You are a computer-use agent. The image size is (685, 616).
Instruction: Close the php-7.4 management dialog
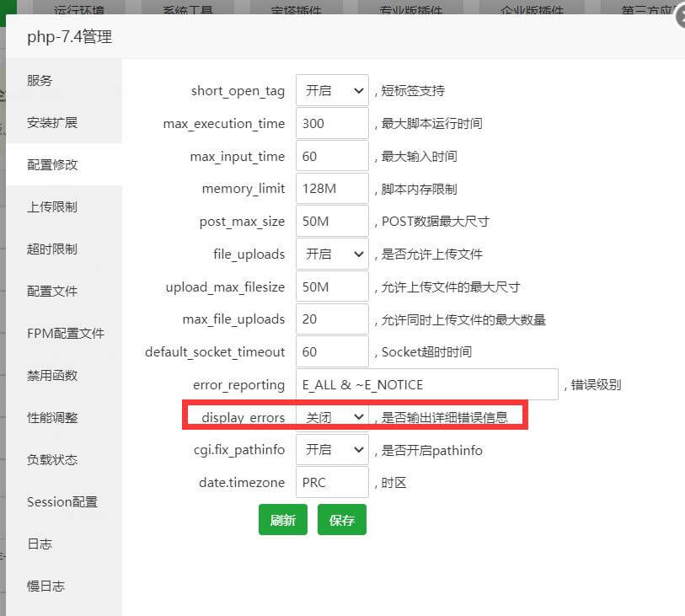point(679,17)
